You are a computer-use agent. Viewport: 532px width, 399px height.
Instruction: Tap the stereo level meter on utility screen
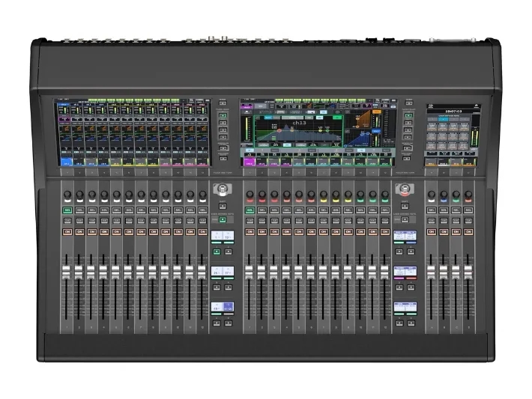pos(474,137)
